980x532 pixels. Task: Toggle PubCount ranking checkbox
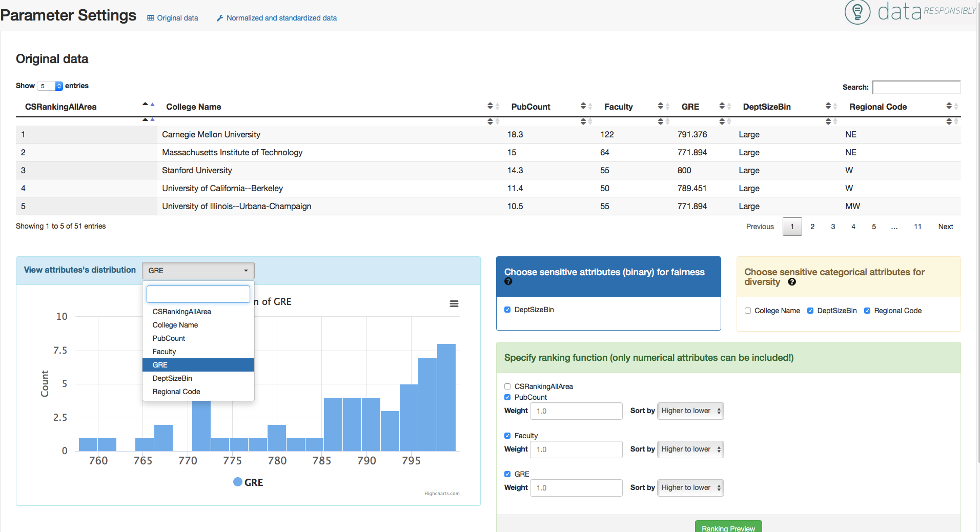tap(507, 397)
